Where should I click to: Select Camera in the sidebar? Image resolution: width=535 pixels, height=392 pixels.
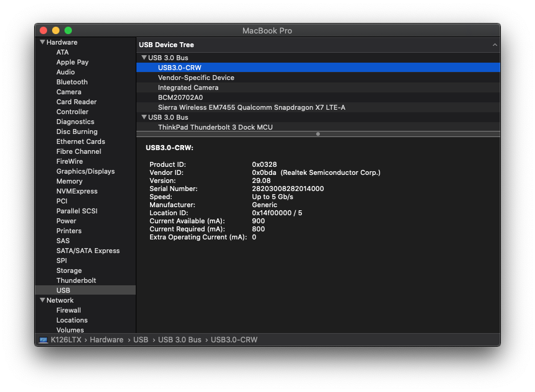69,92
